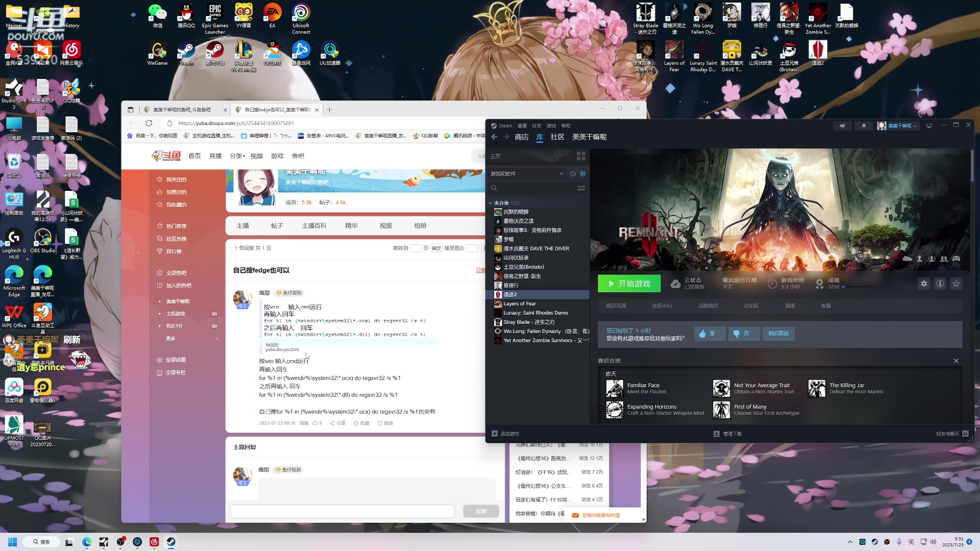The image size is (980, 551).
Task: Click the Douyu logo on the webpage
Action: pos(166,156)
